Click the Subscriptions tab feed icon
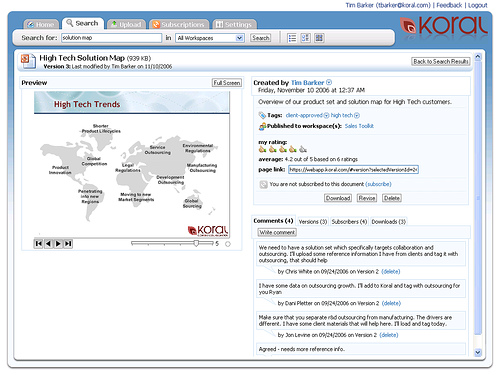500x375 pixels. click(x=156, y=24)
